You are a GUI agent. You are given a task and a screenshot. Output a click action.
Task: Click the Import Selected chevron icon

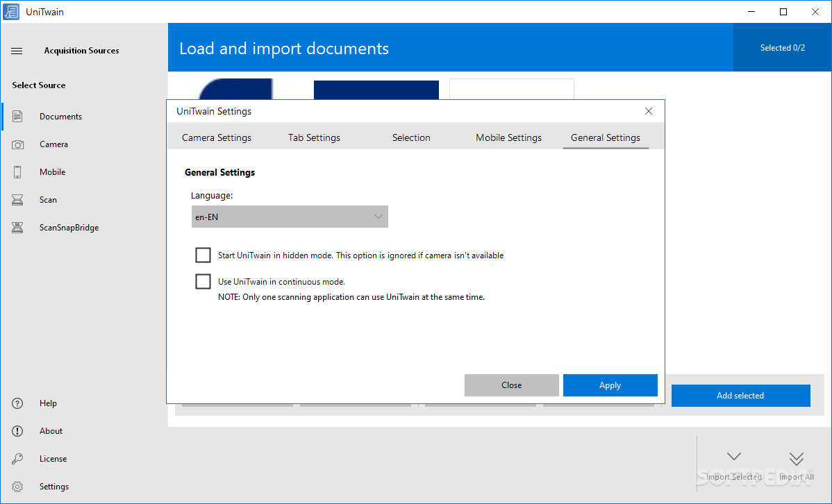(734, 457)
